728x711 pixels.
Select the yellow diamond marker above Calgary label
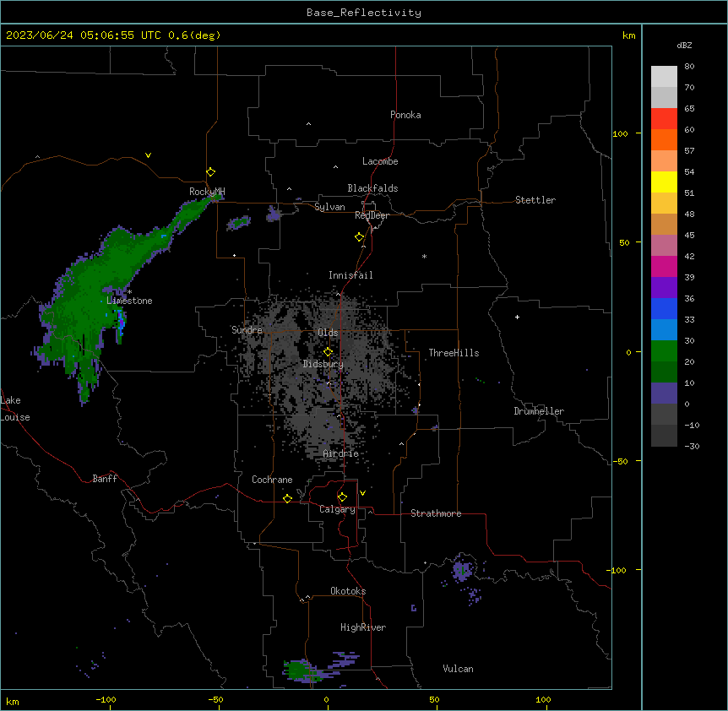click(342, 497)
